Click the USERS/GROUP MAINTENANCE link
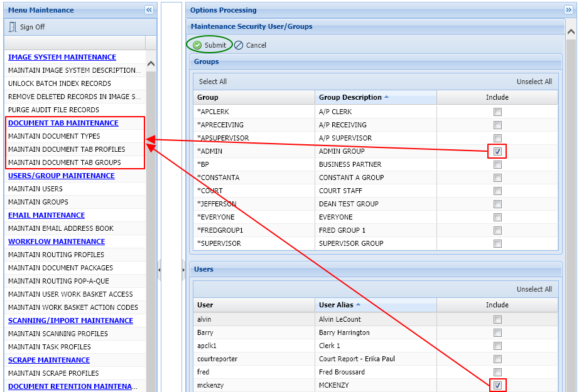Screen dimensions: 579x392 [x=61, y=176]
